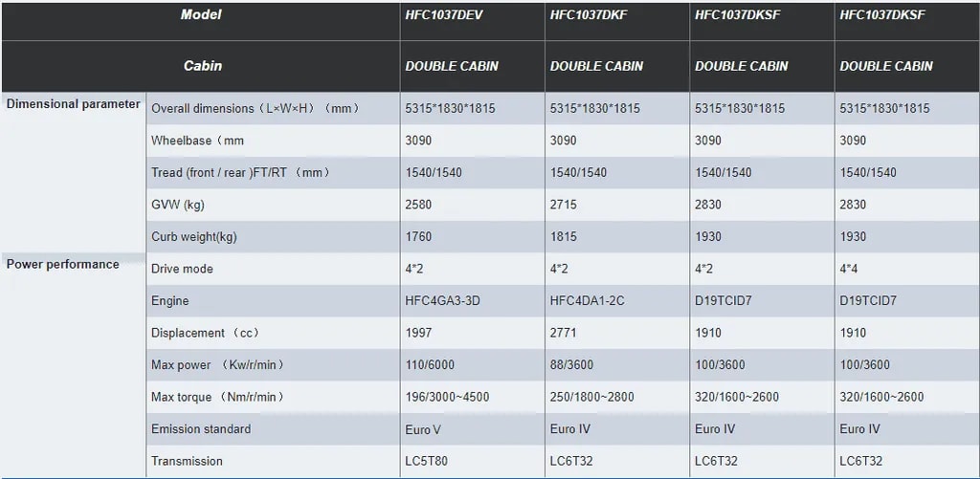
Task: Select the HFC4GA3-3D engine cell
Action: [442, 301]
